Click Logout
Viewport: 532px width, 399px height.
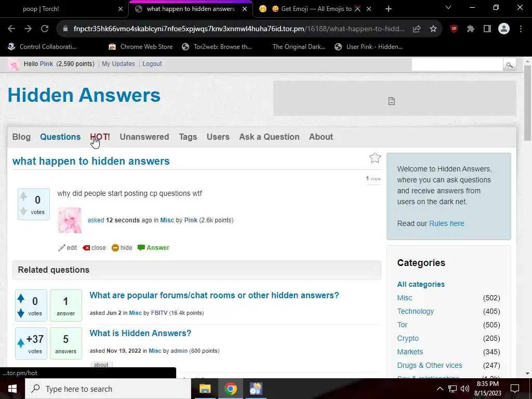[152, 64]
